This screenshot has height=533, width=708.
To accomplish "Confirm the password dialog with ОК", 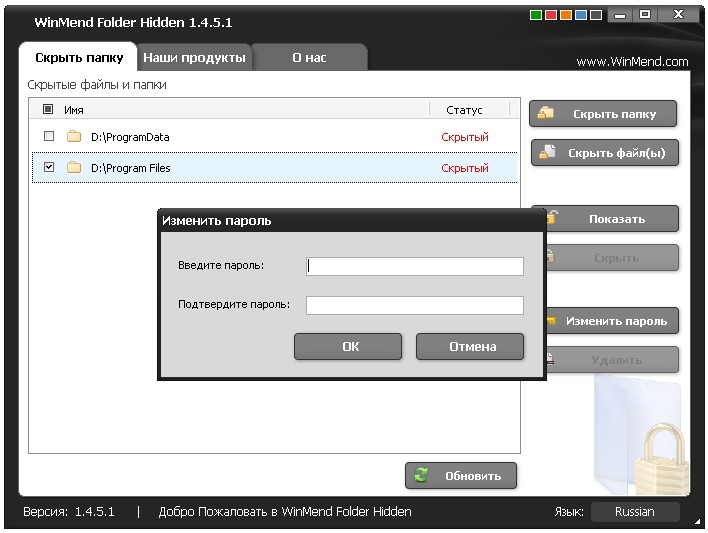I will [x=348, y=346].
